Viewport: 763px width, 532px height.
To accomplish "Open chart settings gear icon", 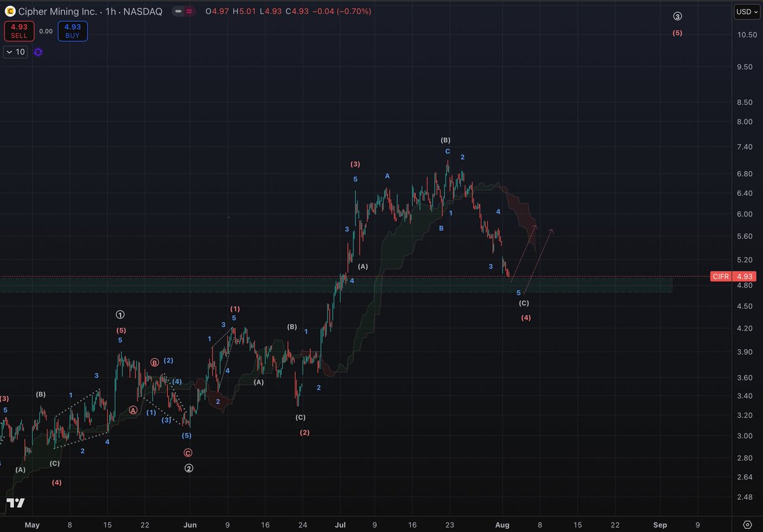I will 747,525.
